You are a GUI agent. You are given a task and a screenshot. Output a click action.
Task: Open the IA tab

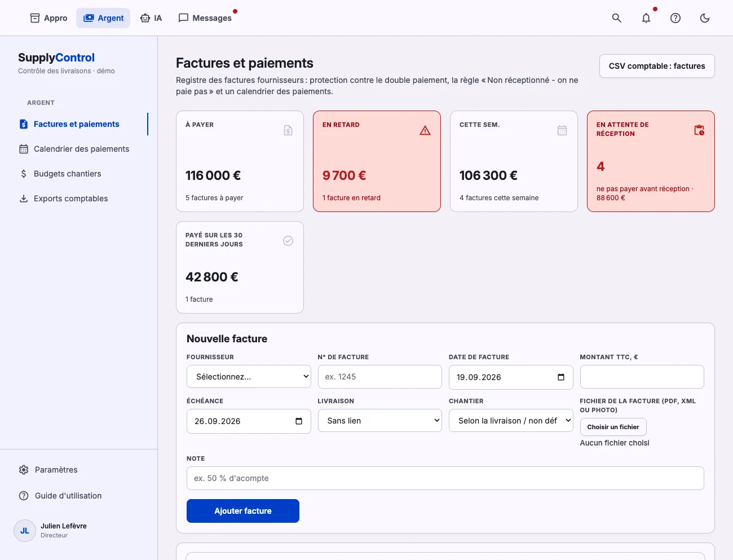tap(151, 18)
